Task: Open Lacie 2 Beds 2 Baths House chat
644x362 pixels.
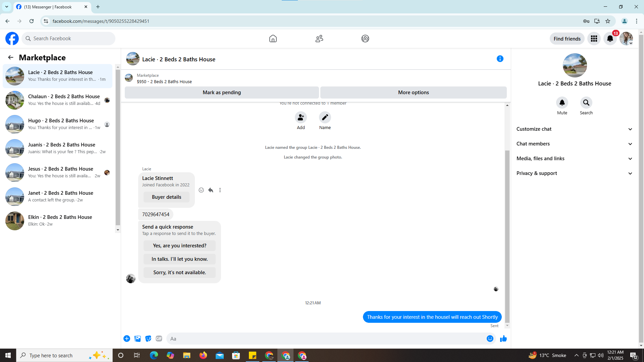Action: 57,76
